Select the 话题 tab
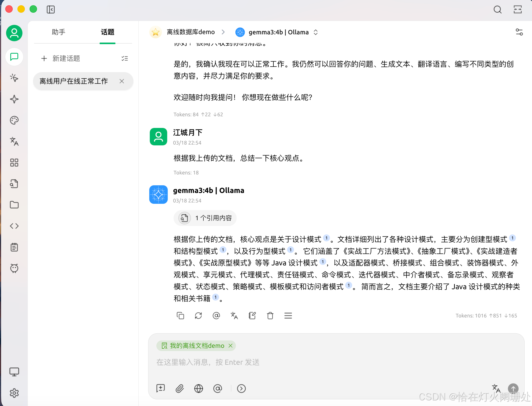 coord(108,32)
